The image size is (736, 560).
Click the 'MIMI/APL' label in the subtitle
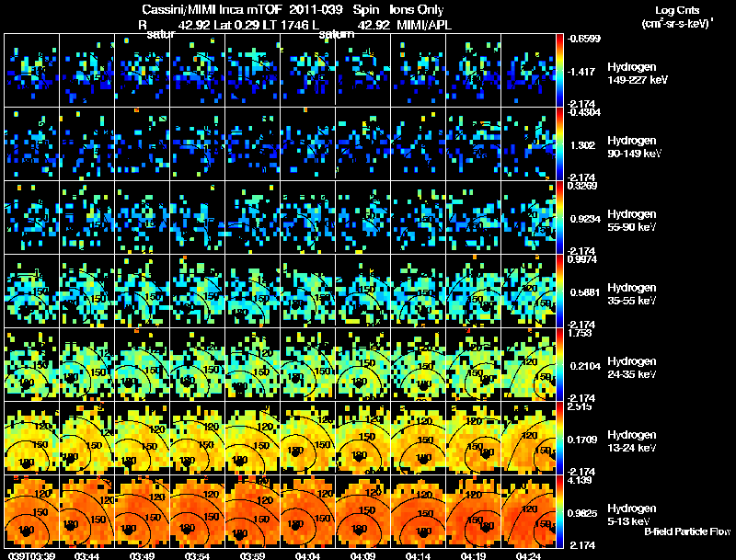click(x=424, y=25)
